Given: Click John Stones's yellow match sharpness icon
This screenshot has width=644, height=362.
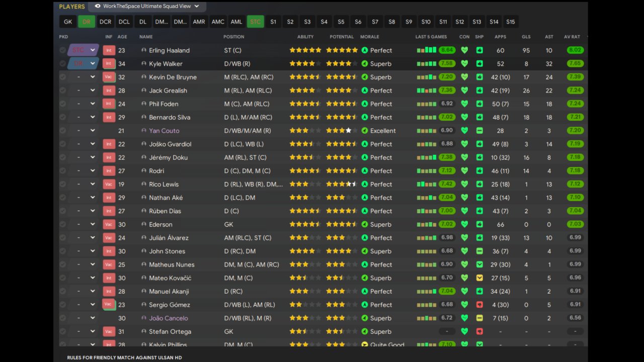Looking at the screenshot, I should [x=479, y=251].
